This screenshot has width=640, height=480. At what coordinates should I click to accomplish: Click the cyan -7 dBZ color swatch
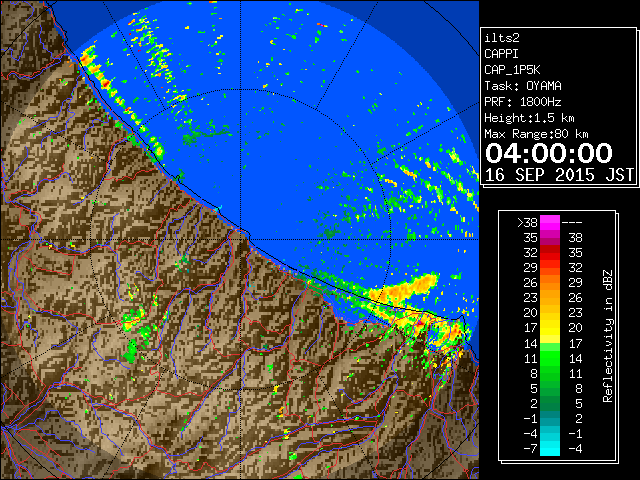(550, 448)
